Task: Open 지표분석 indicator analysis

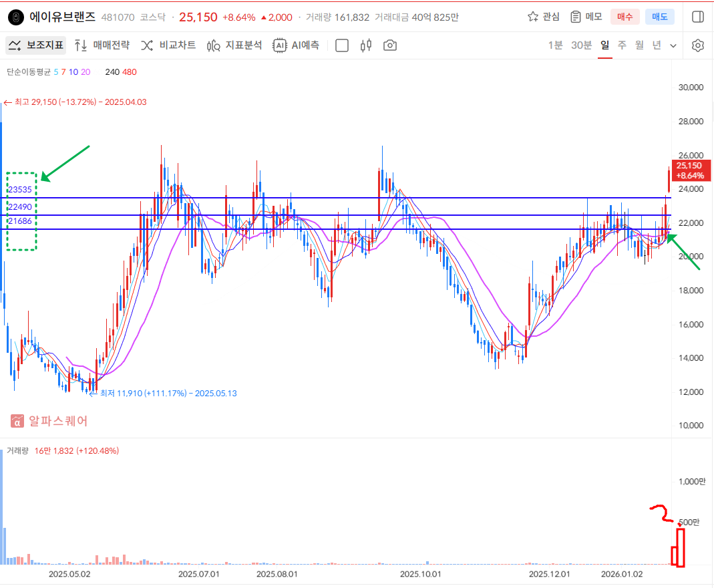Action: coord(234,45)
